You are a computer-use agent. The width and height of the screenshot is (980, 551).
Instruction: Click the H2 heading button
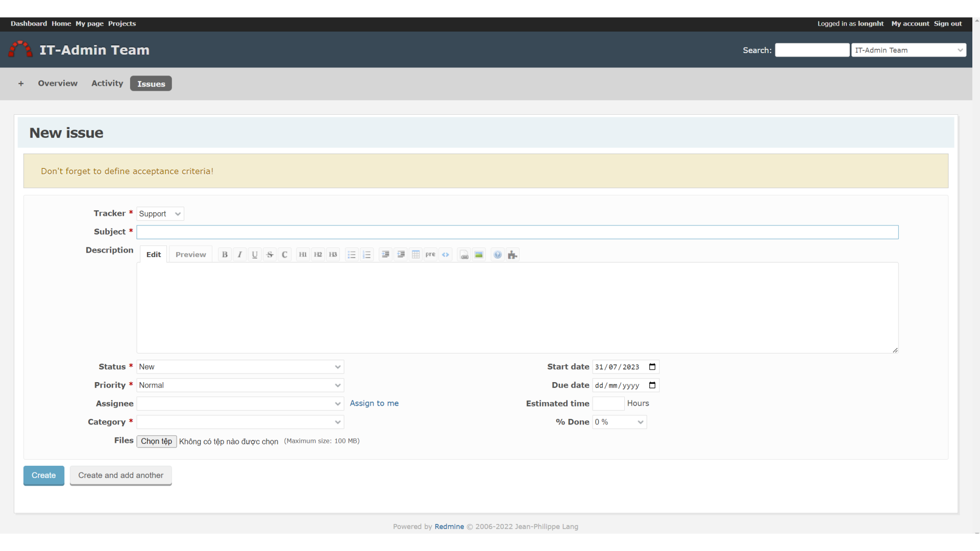318,255
